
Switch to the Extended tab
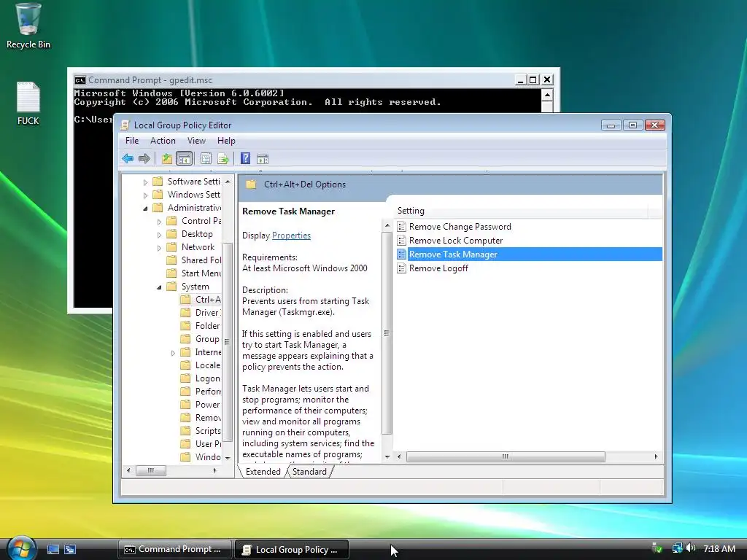pos(263,472)
